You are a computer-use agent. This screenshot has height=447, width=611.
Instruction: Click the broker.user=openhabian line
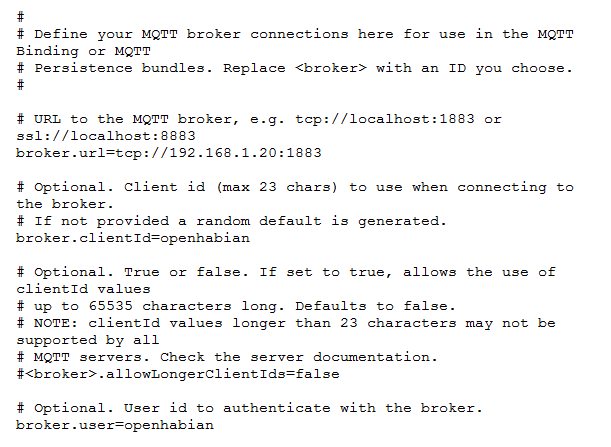click(x=115, y=425)
